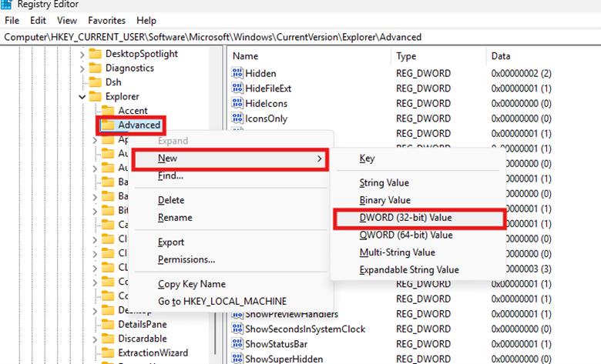601x364 pixels.
Task: Click the Accent folder icon
Action: pos(108,111)
